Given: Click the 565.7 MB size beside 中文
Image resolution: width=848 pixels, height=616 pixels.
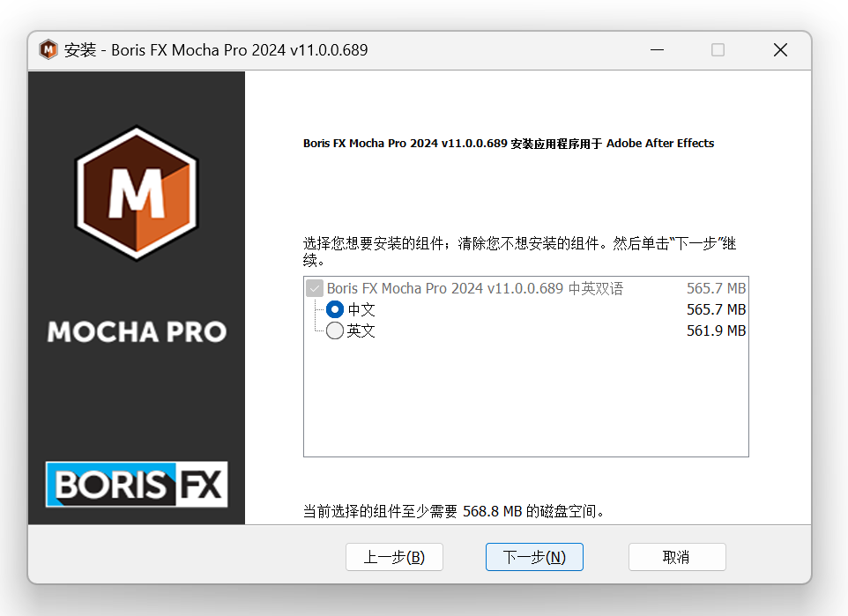Looking at the screenshot, I should pos(716,309).
